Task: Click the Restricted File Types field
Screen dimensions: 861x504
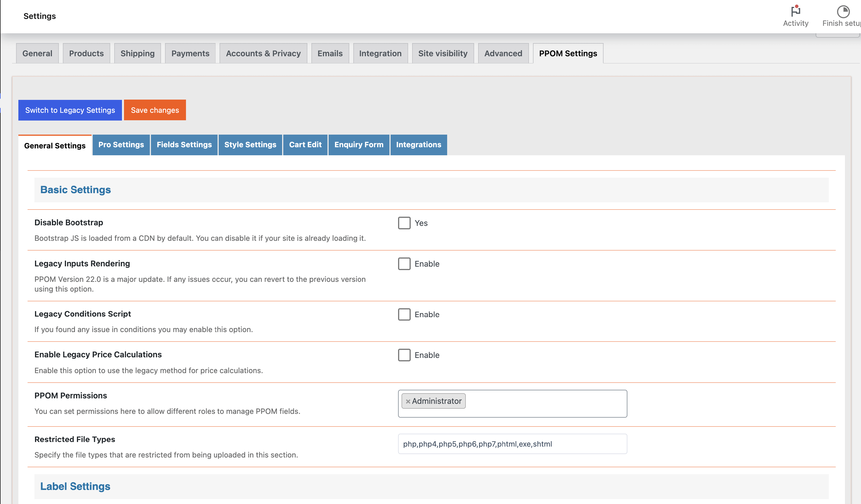Action: point(512,444)
